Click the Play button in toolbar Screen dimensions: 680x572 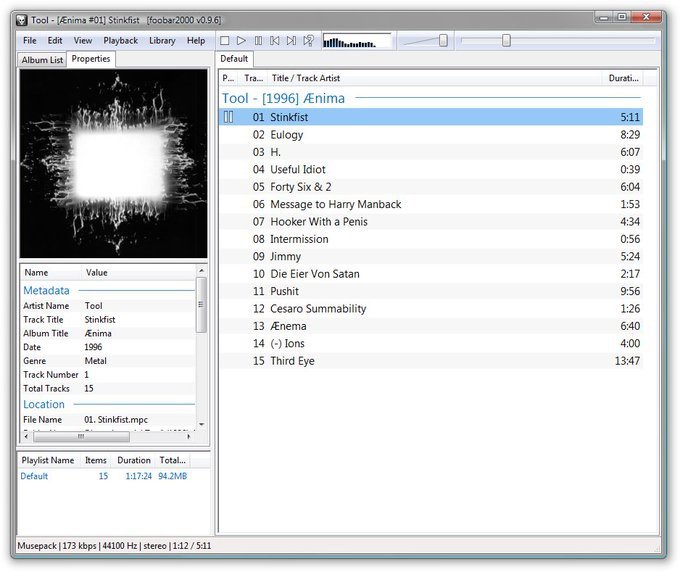tap(241, 41)
